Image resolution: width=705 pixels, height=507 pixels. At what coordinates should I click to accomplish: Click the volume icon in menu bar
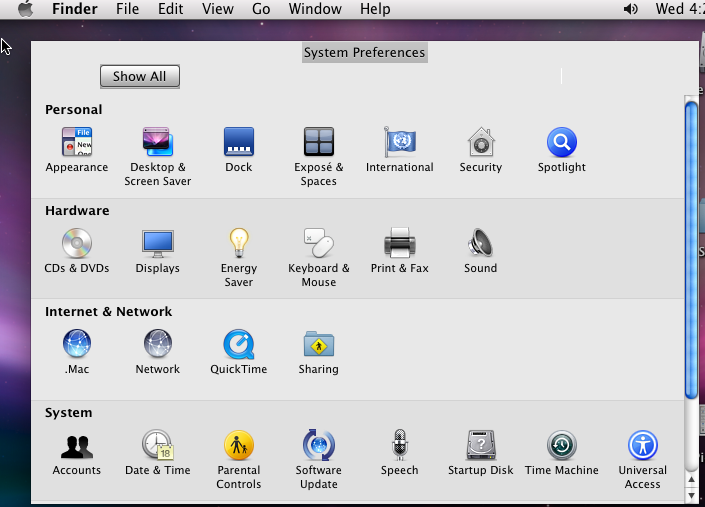[630, 9]
